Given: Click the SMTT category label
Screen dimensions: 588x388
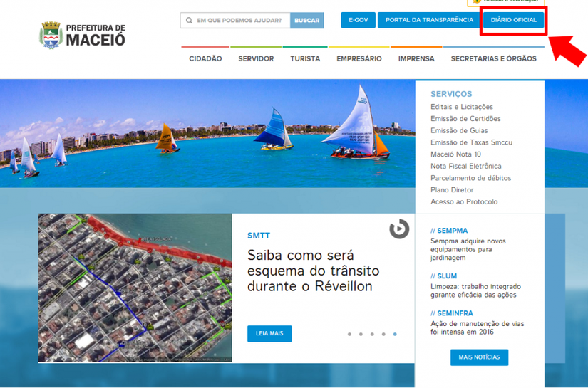Looking at the screenshot, I should [x=259, y=236].
